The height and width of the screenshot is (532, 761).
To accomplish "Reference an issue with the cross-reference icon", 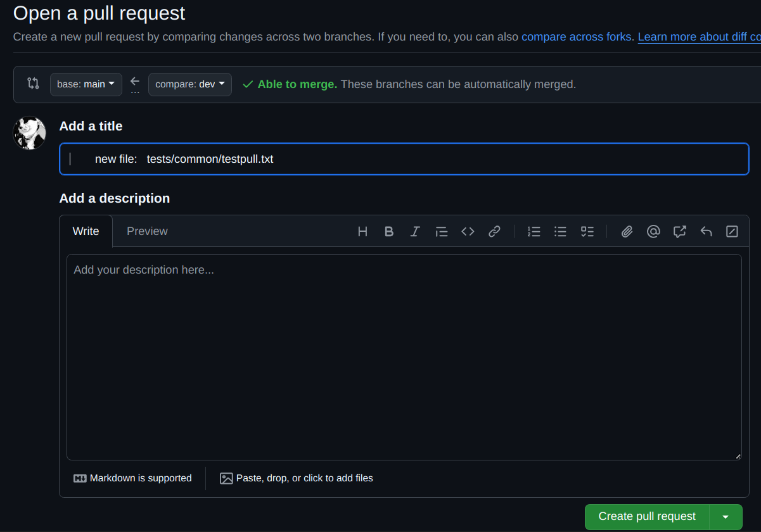I will click(679, 231).
